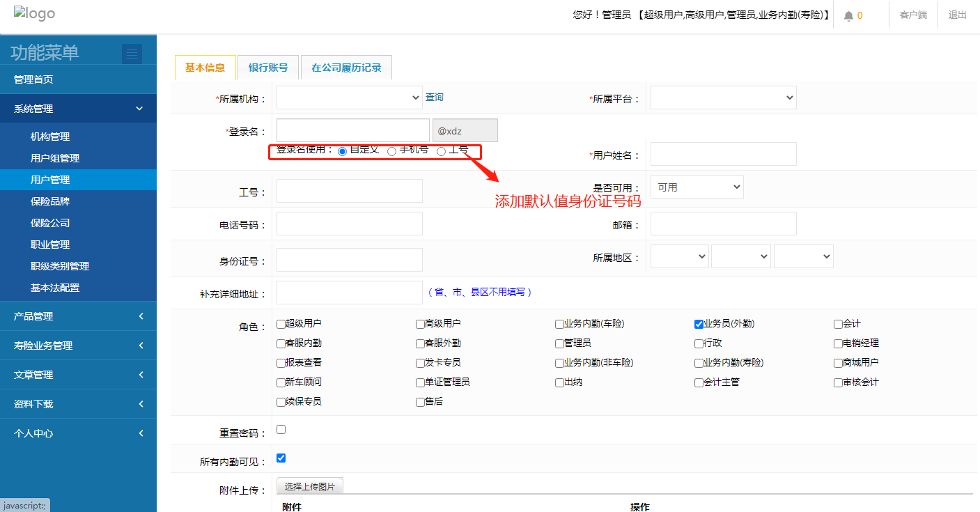Select the 手机号 login name radio button

coord(392,151)
